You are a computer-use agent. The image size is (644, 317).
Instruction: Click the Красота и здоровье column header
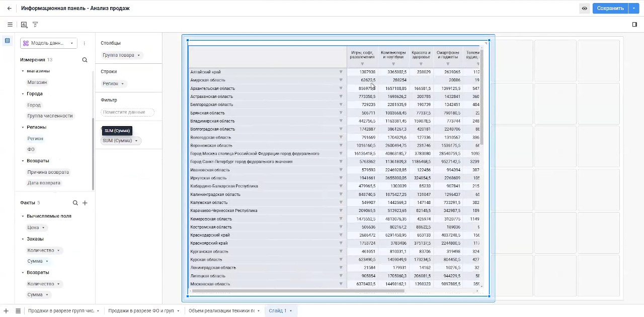pos(421,55)
